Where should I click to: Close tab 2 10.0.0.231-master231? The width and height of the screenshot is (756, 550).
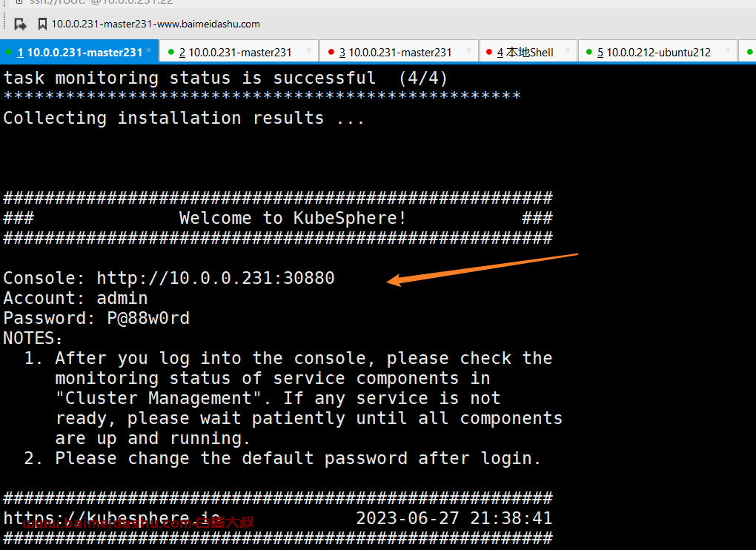click(308, 50)
